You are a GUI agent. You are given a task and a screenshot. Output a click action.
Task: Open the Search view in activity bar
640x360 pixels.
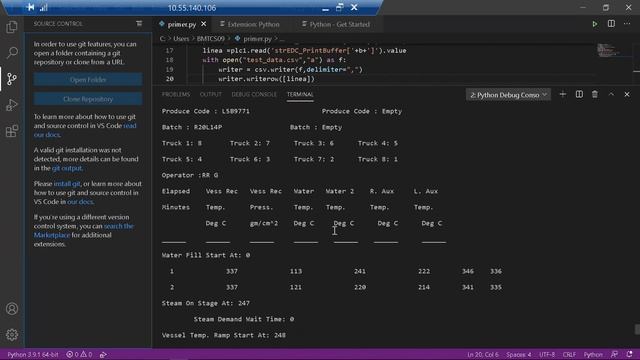coord(12,52)
